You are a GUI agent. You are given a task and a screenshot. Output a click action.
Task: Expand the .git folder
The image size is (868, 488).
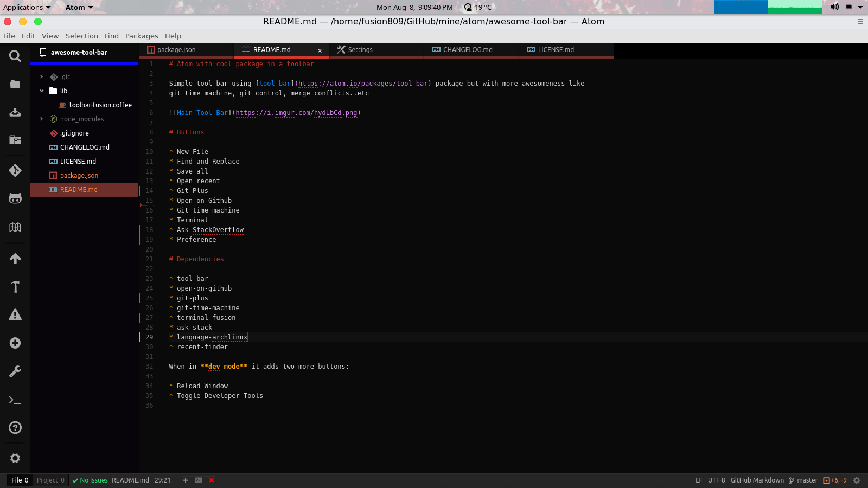pos(41,77)
